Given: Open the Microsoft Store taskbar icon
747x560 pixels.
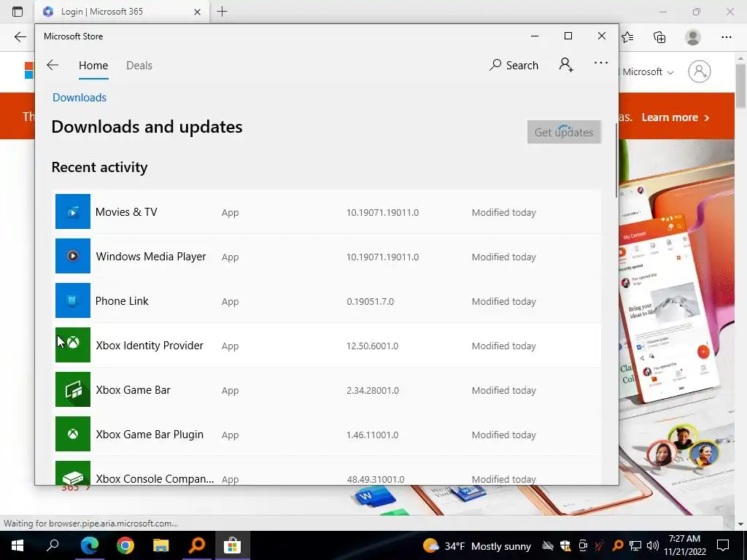Looking at the screenshot, I should (232, 545).
